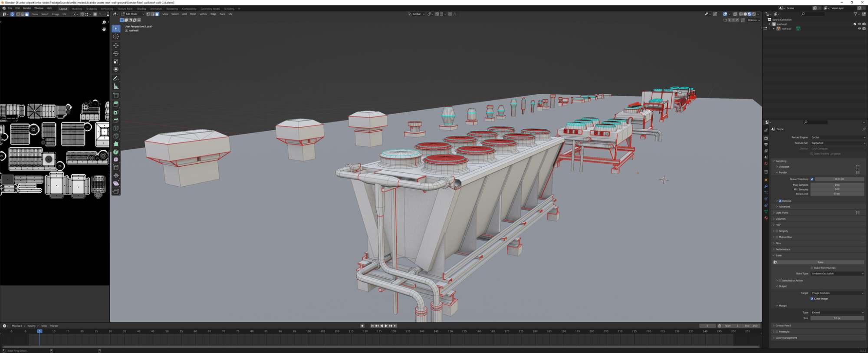
Task: Open the timeline Keying button
Action: pos(33,326)
